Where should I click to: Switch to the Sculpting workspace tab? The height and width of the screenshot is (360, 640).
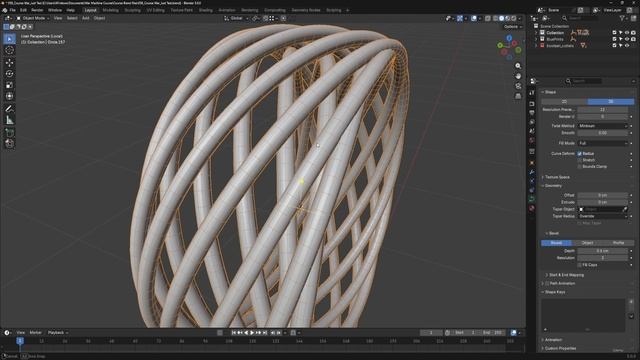coord(132,10)
